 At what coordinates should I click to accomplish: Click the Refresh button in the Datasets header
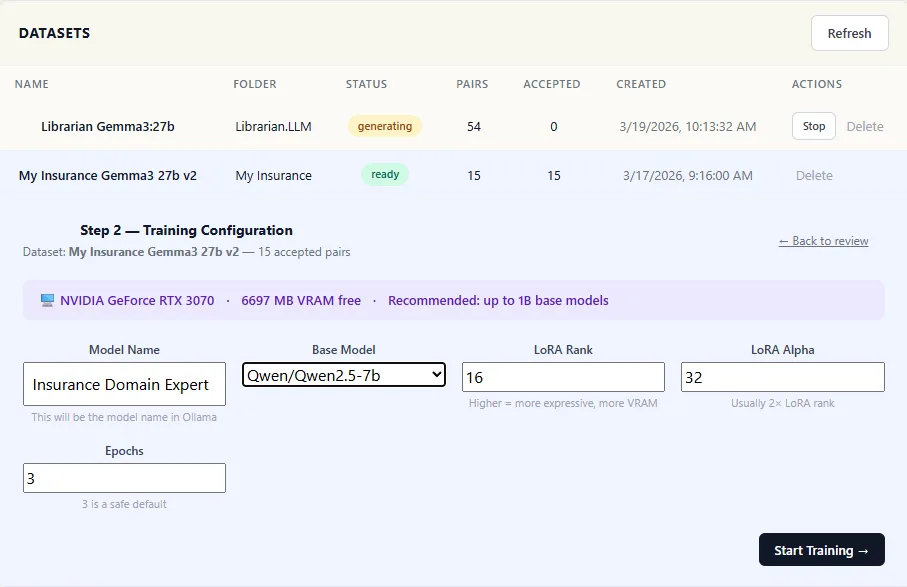pyautogui.click(x=849, y=33)
